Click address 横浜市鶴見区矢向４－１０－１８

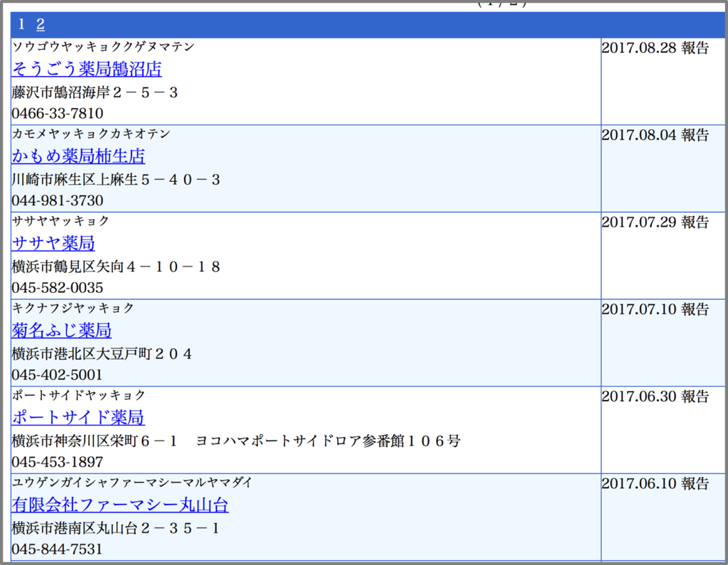click(116, 267)
